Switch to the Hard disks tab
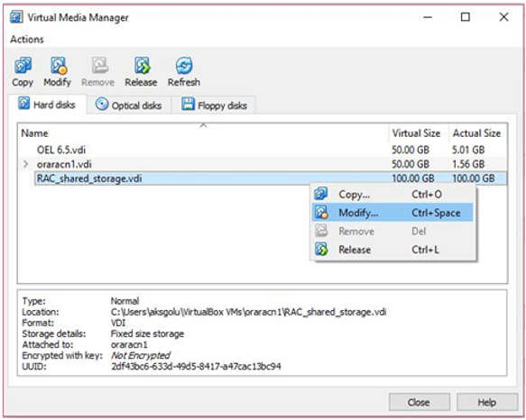 [47, 105]
